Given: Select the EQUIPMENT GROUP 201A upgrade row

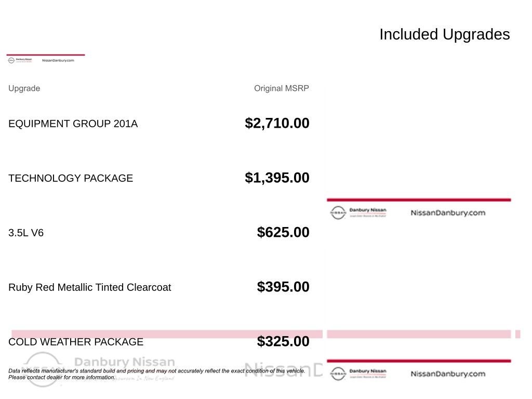Looking at the screenshot, I should click(x=73, y=124).
